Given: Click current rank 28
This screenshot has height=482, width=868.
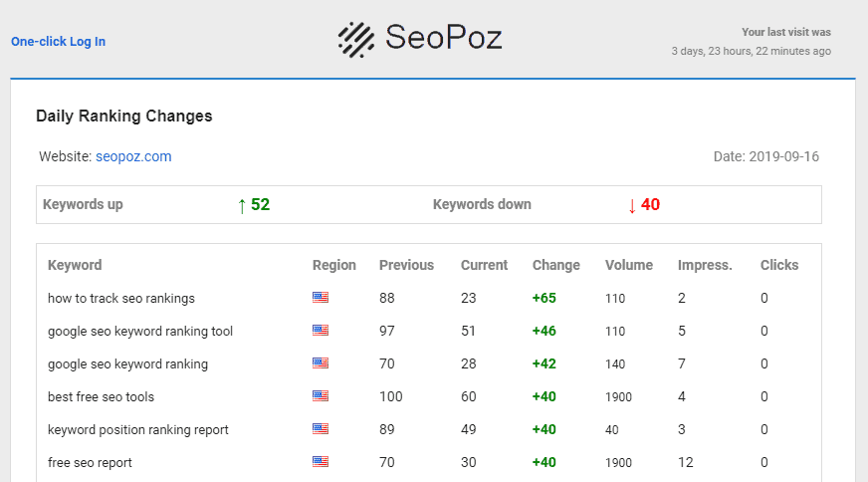Looking at the screenshot, I should (468, 364).
